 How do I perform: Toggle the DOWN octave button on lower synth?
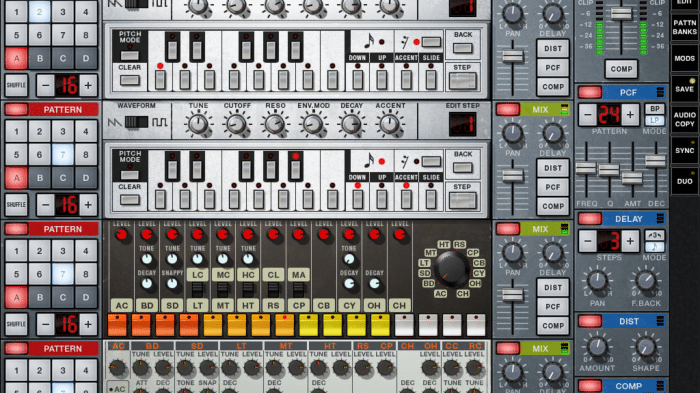click(357, 199)
